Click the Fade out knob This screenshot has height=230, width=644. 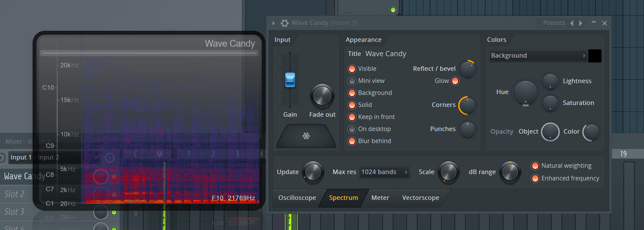pyautogui.click(x=322, y=96)
